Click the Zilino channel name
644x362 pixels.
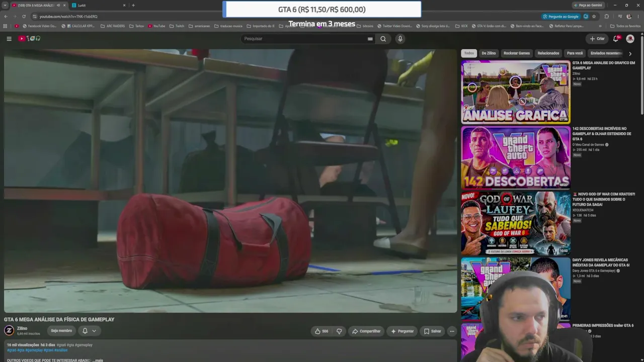(22, 328)
